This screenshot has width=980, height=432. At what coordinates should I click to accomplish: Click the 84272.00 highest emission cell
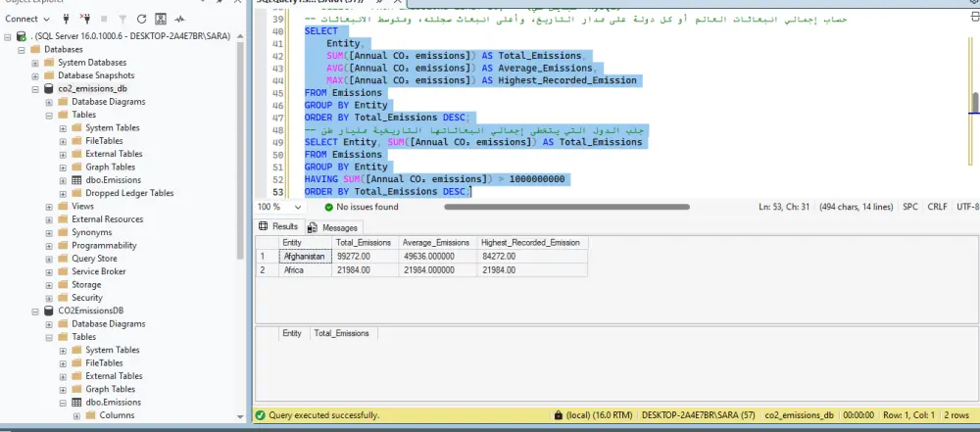click(x=532, y=257)
